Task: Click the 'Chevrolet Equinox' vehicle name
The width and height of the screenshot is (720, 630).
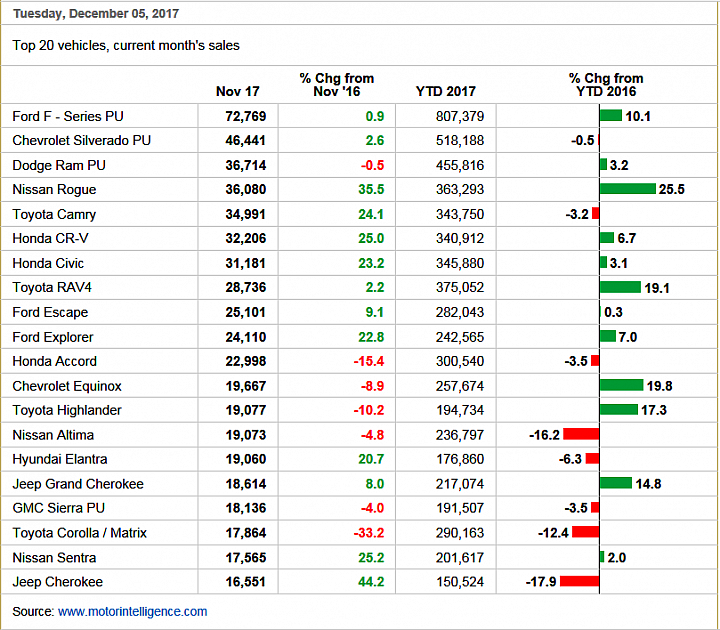Action: point(67,386)
